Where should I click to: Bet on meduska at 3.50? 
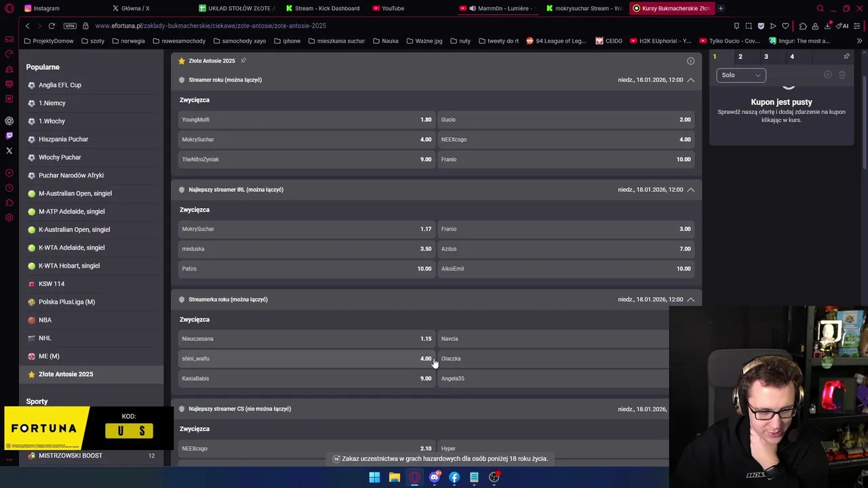click(306, 249)
